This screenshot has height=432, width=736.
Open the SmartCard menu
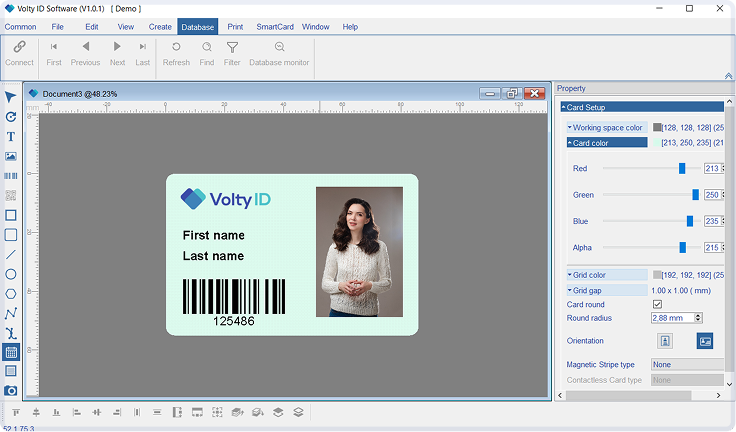coord(275,27)
